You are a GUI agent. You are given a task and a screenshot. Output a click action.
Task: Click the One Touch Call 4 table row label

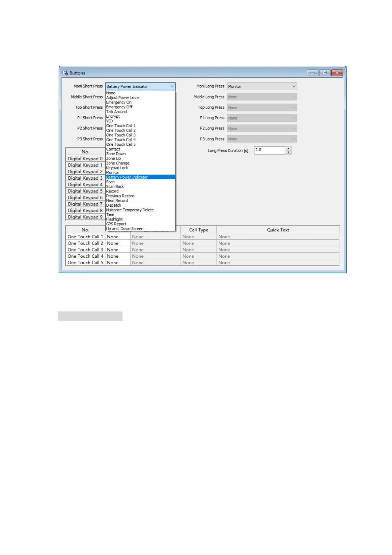tap(85, 256)
